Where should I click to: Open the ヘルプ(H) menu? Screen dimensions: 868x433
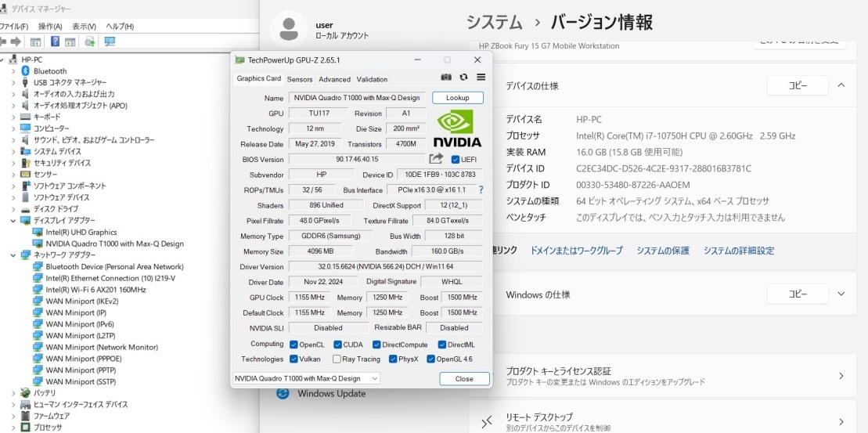120,26
